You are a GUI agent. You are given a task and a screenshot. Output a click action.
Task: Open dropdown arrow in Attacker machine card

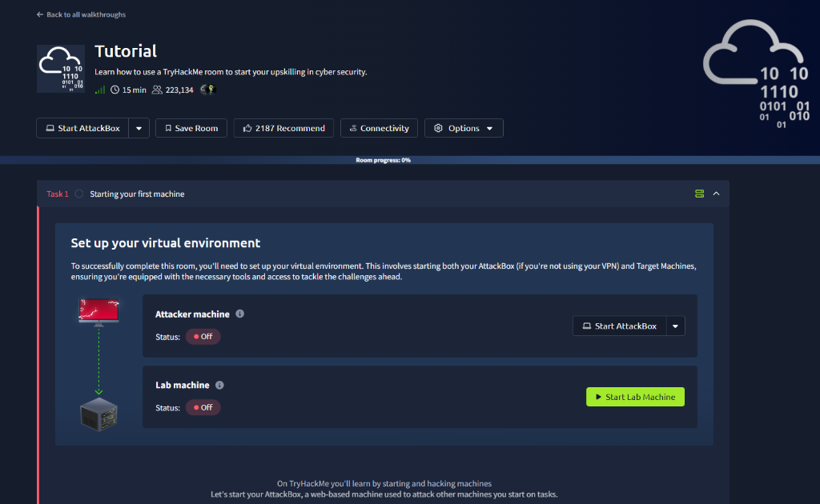(x=676, y=326)
